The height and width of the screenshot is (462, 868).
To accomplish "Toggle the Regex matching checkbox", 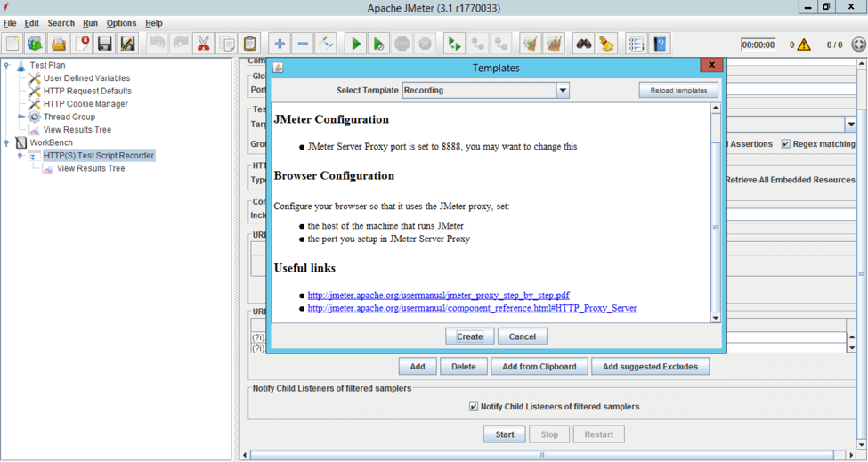I will pos(785,144).
